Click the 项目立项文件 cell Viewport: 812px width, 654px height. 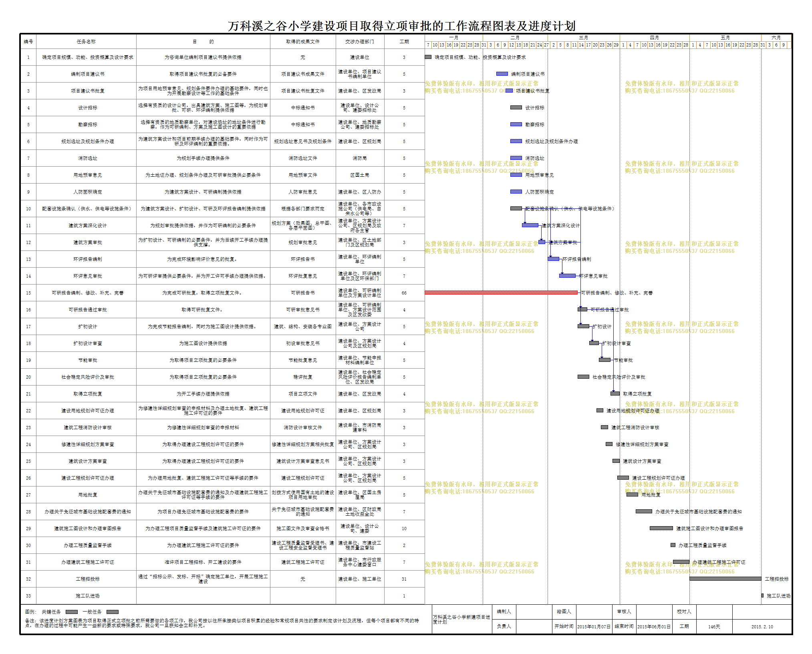coord(303,394)
